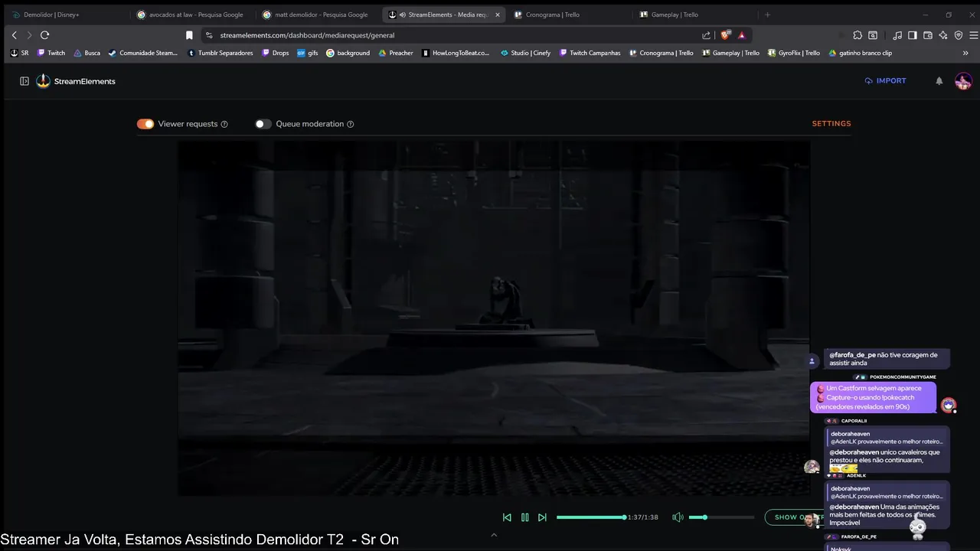The width and height of the screenshot is (980, 551).
Task: Expand the panel chevron below the player controls
Action: [x=494, y=535]
